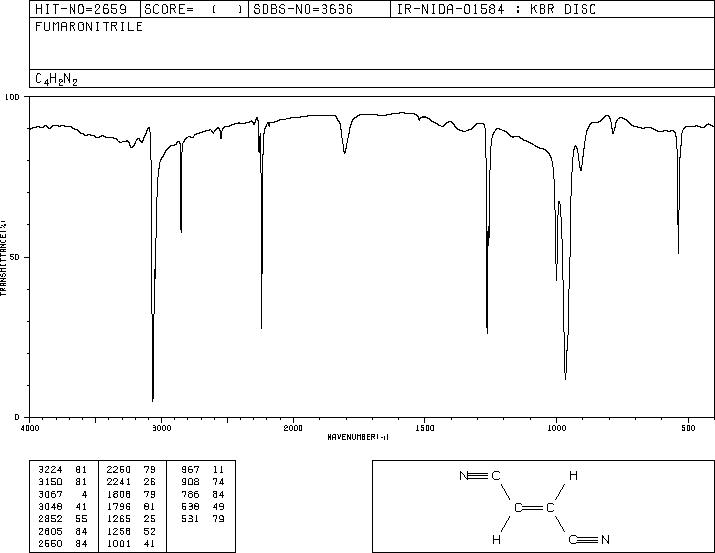Click the 500 label on the x-axis

[x=688, y=428]
